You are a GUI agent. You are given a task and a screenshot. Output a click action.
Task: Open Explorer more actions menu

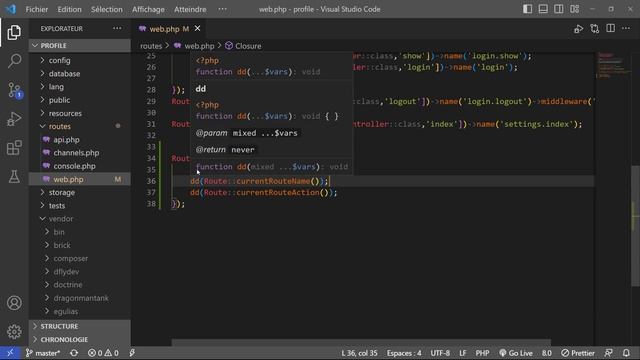(117, 29)
